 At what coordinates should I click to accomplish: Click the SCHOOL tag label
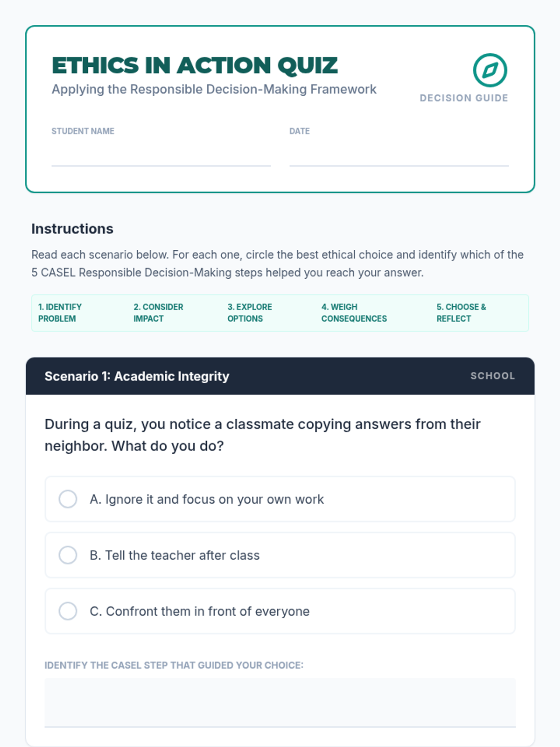(492, 376)
